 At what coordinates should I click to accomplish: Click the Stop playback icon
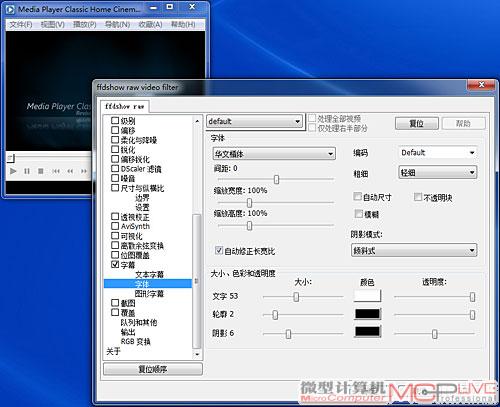pyautogui.click(x=41, y=171)
